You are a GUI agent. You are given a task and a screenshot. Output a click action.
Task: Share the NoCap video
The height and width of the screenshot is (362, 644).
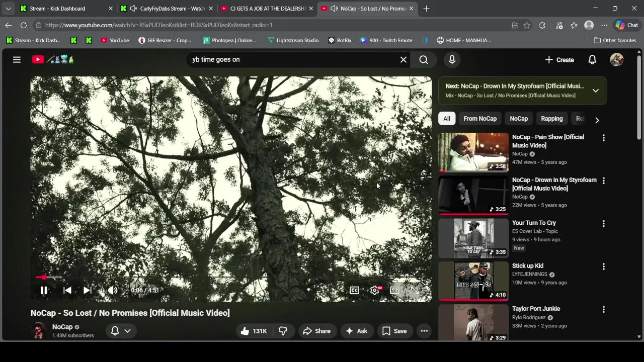click(316, 331)
